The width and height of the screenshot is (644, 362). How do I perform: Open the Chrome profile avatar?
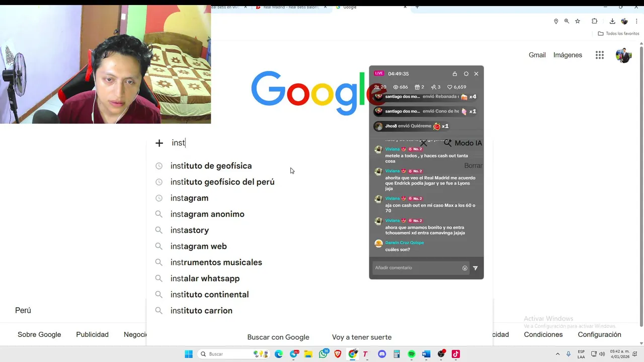tap(624, 21)
